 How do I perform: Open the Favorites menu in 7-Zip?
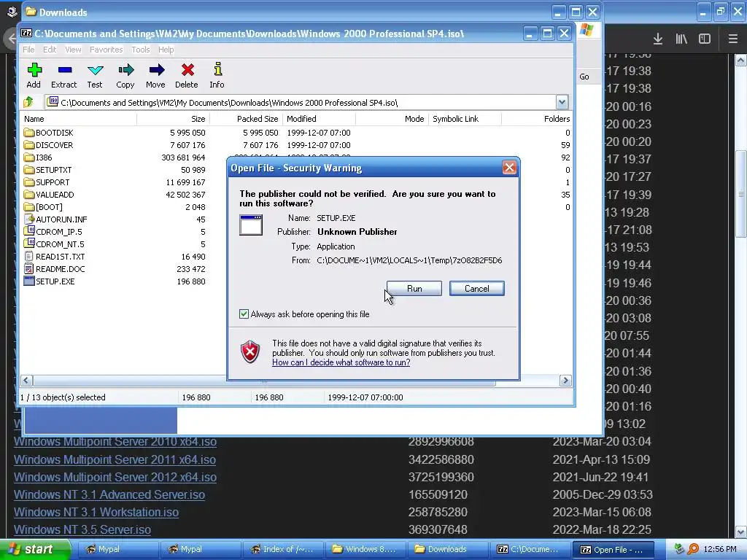(x=107, y=50)
